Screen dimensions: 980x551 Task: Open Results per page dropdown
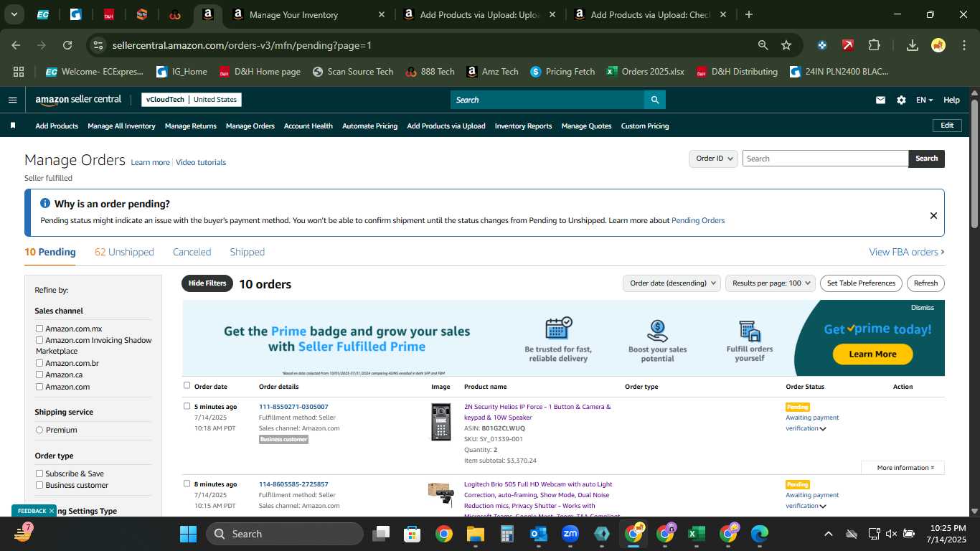click(x=771, y=283)
